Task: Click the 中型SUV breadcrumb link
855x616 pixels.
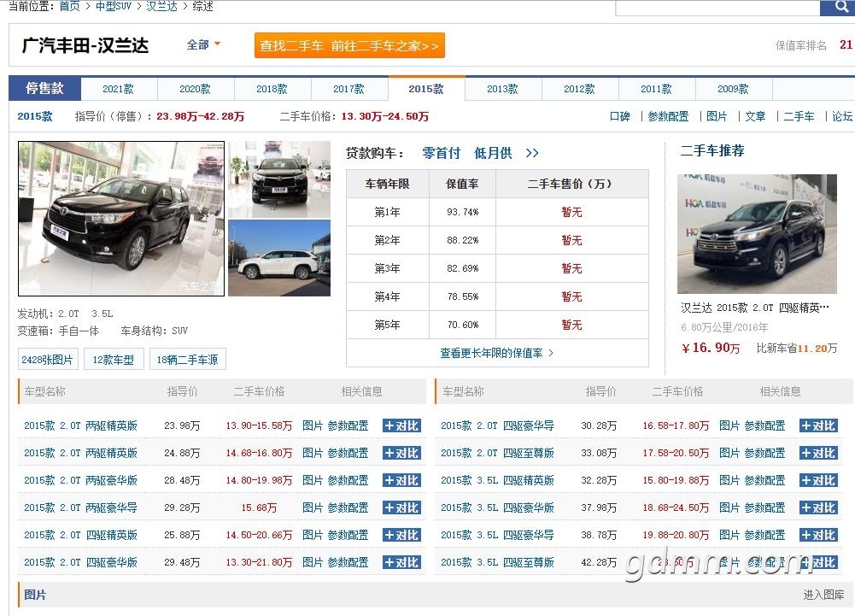Action: click(114, 6)
